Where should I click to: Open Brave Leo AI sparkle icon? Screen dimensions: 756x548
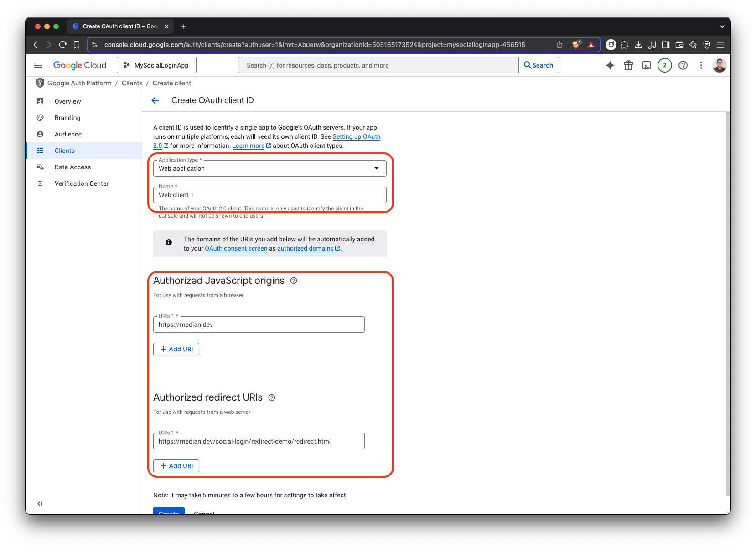point(693,45)
